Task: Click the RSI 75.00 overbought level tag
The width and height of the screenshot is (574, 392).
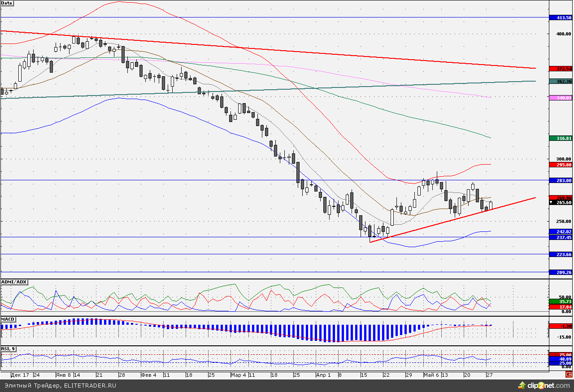Action: [561, 355]
